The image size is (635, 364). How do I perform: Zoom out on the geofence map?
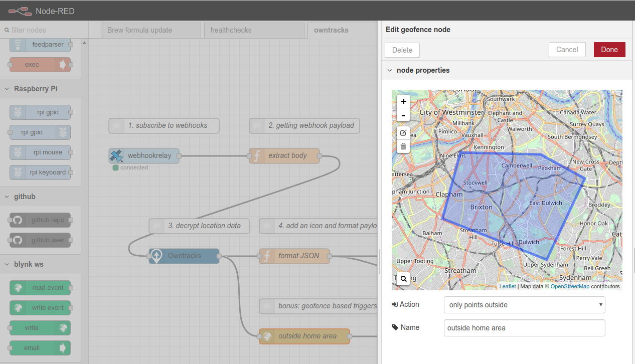[403, 115]
